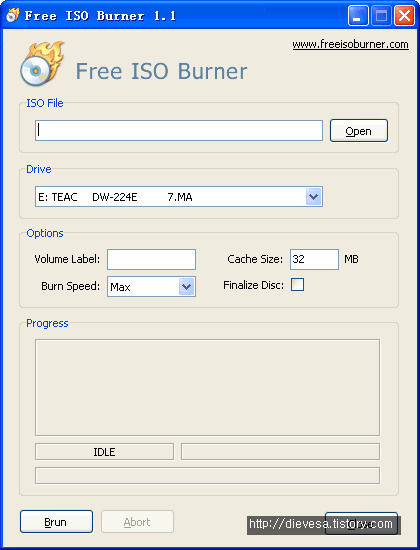The width and height of the screenshot is (420, 550).
Task: Click the title bar app icon
Action: pos(13,15)
